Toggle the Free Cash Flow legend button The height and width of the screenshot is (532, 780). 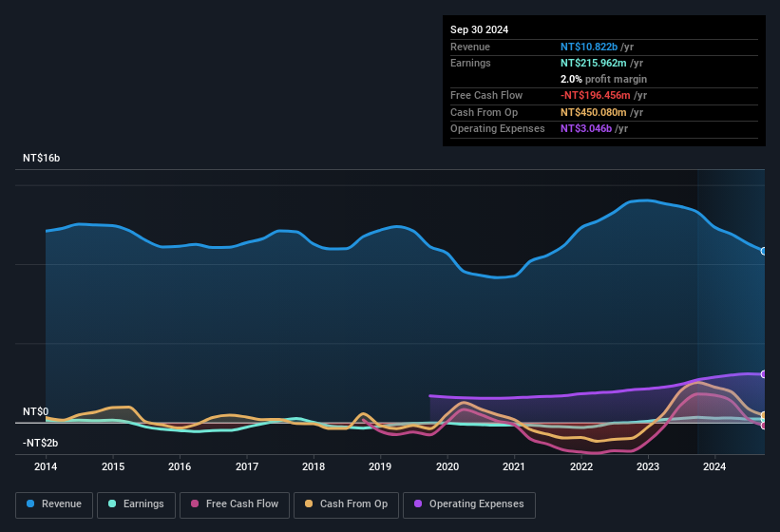pyautogui.click(x=235, y=504)
